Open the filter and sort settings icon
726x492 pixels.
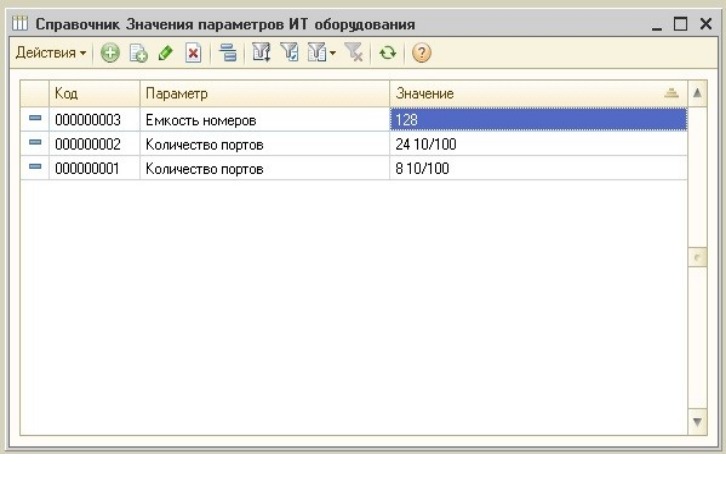click(x=261, y=53)
